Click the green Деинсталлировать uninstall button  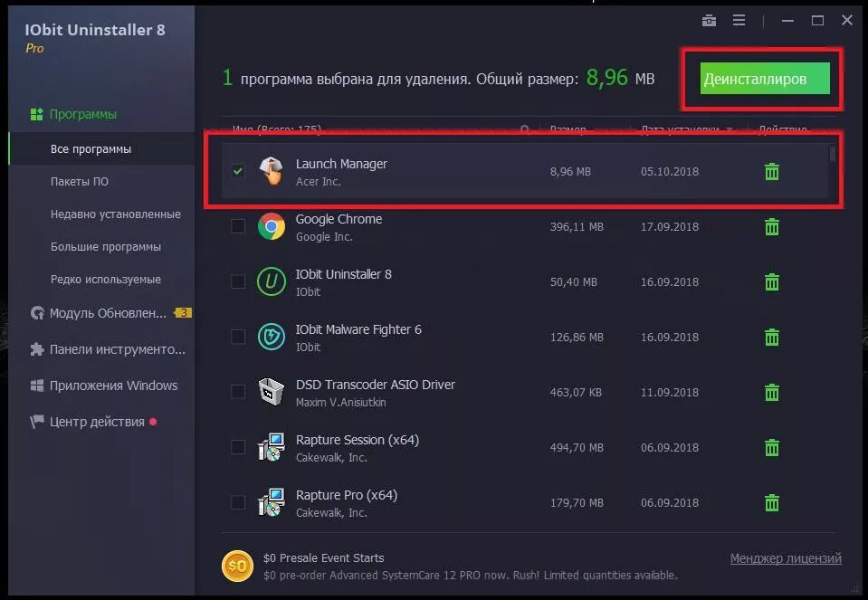pos(765,79)
